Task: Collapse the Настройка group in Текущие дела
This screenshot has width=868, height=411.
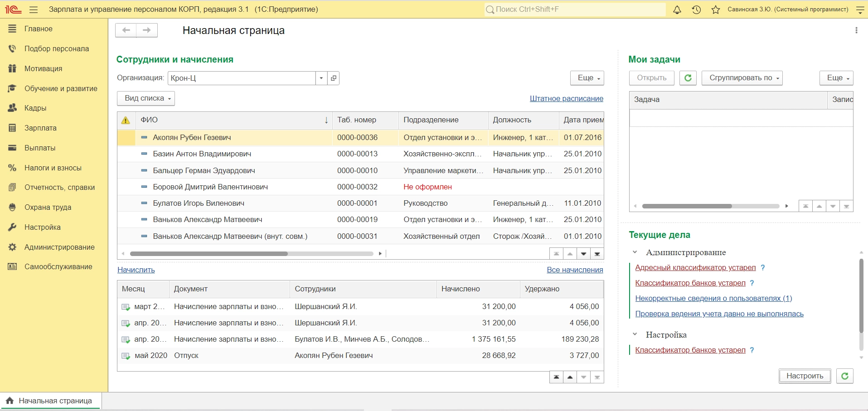Action: (635, 334)
